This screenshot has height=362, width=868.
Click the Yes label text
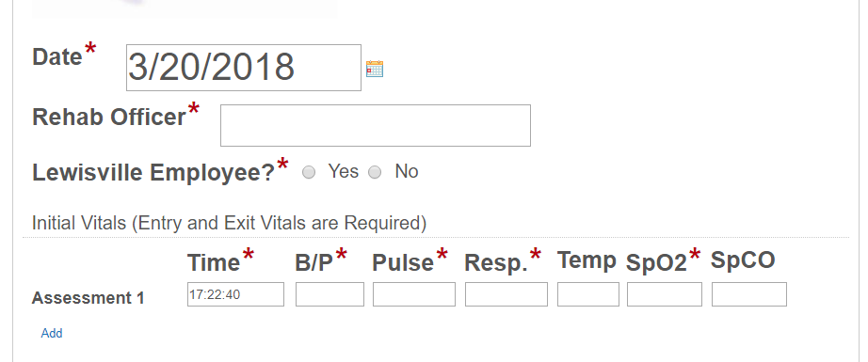point(344,171)
